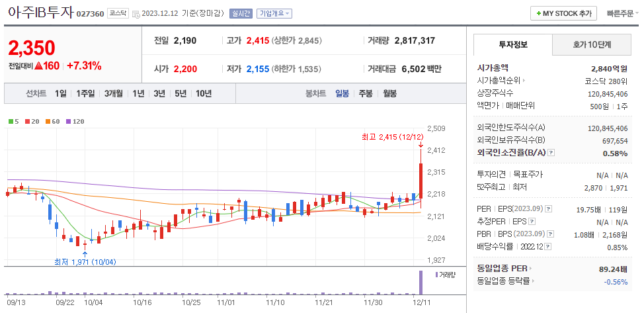
Task: Click the calendar icon before the date 2023.12.12
Action: [x=136, y=14]
